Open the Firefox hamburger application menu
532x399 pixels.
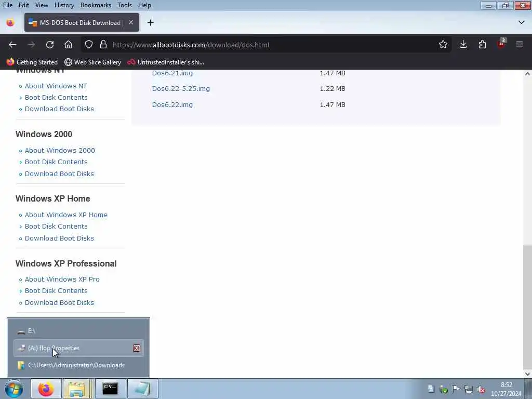pyautogui.click(x=519, y=45)
